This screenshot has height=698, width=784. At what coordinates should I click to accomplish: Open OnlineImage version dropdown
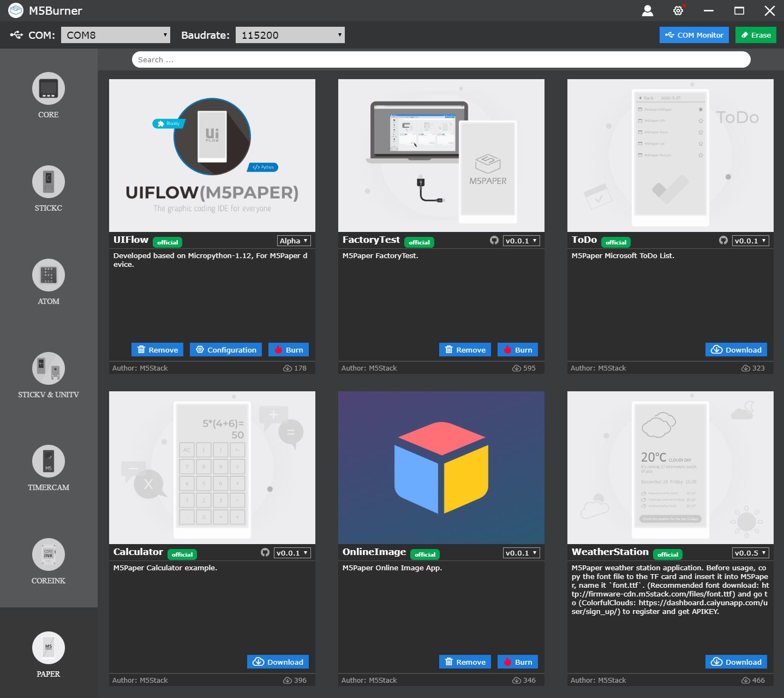(522, 553)
